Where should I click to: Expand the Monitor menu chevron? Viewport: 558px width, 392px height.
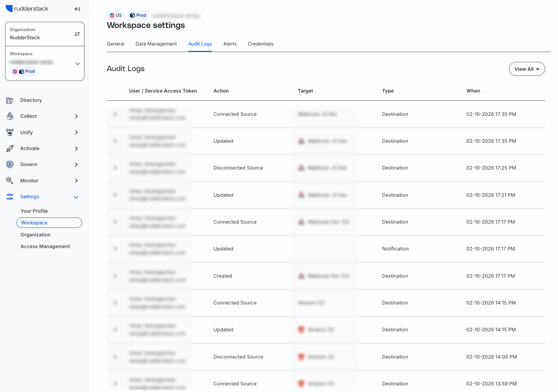pos(76,181)
